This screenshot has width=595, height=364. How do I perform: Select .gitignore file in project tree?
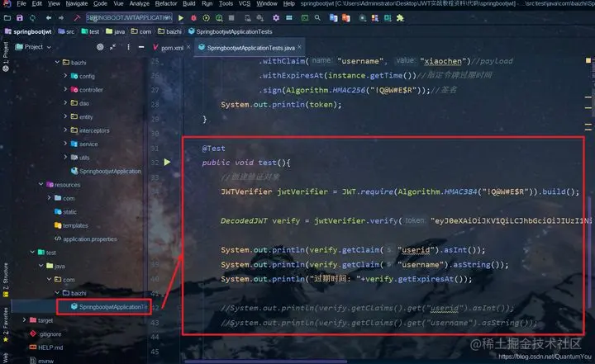(45, 333)
